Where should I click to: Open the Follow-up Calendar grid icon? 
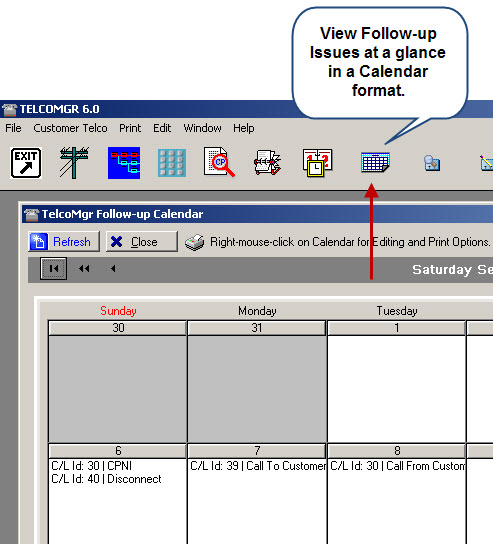pos(375,162)
